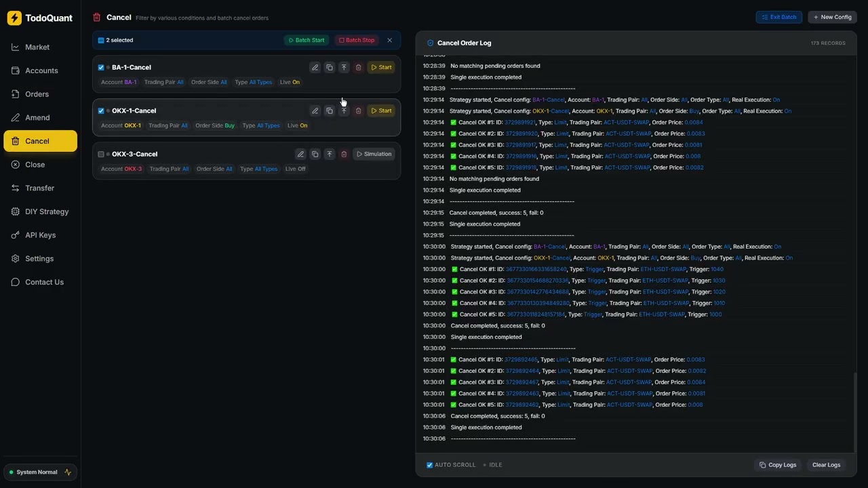Click the log panel vertical scrollbar
The width and height of the screenshot is (868, 488).
point(854,411)
